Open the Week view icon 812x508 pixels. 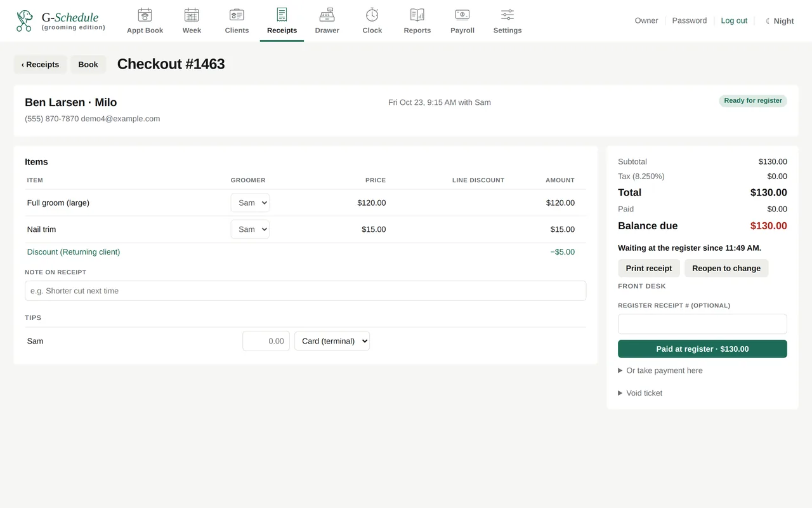tap(192, 15)
